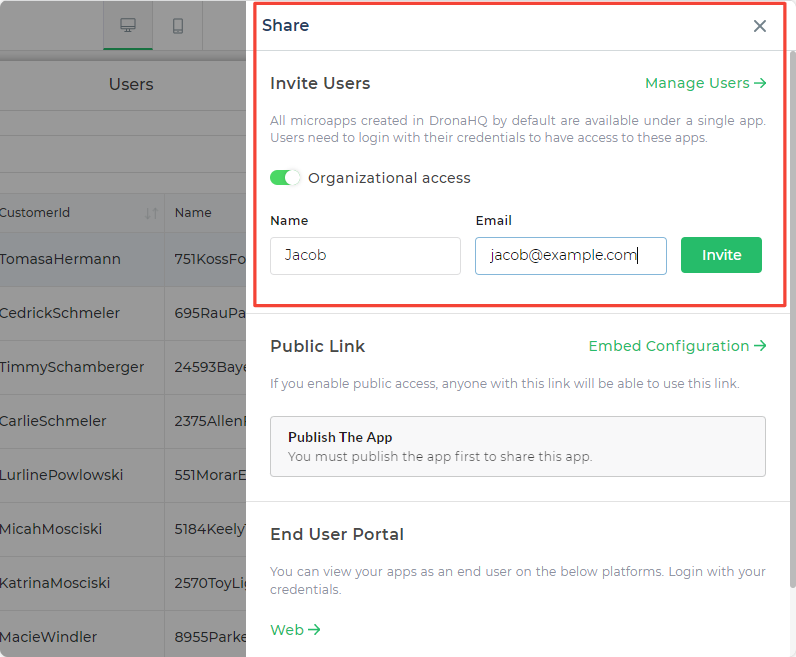This screenshot has width=796, height=657.
Task: Click the Users table title
Action: 131,84
